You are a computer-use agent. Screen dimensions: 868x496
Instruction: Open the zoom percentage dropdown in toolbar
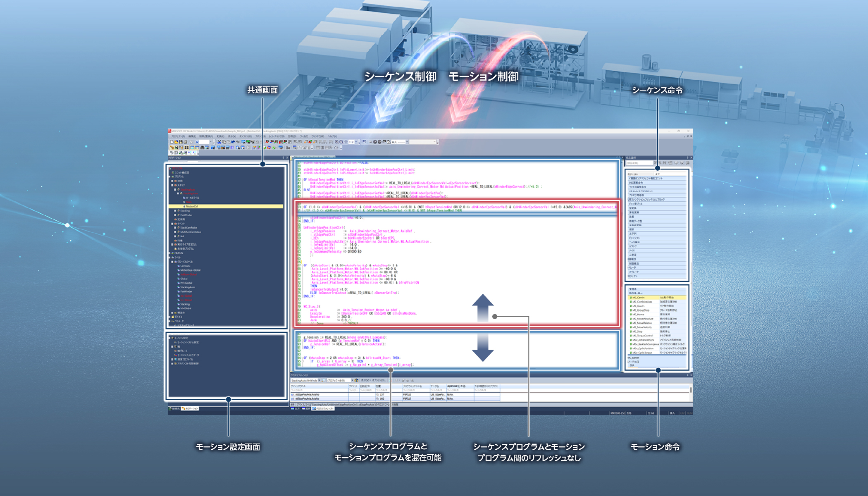(x=356, y=142)
